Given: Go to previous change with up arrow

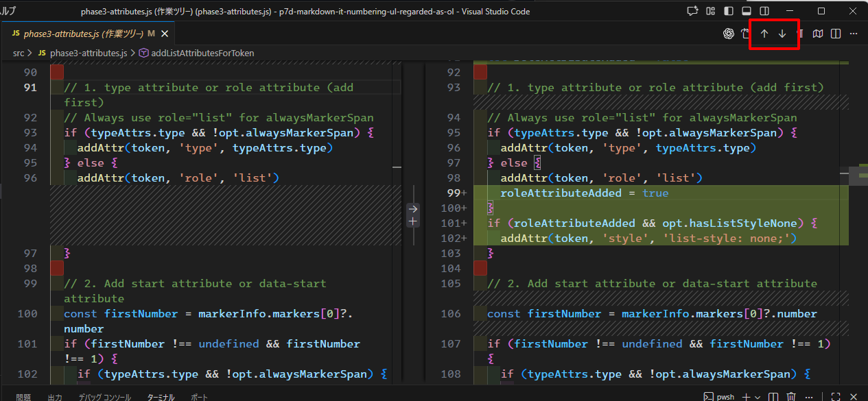Looking at the screenshot, I should coord(764,34).
